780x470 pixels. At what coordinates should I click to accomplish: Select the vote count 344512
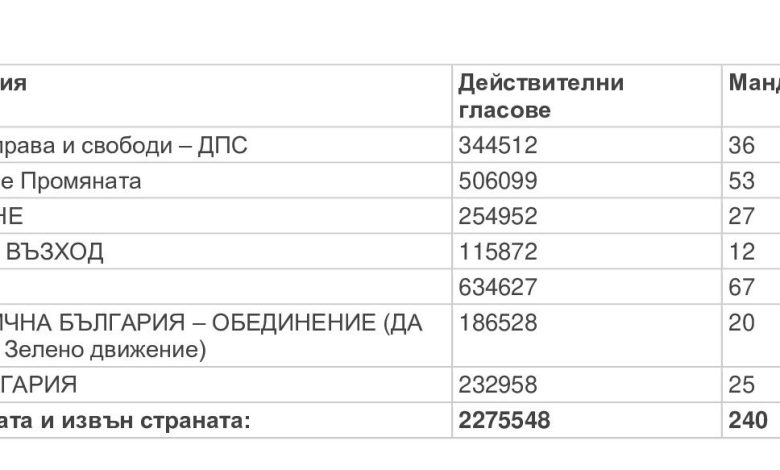498,145
